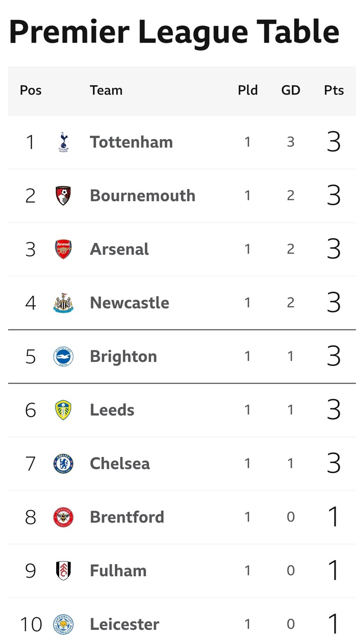
Task: Click the Fulham club crest
Action: click(63, 571)
